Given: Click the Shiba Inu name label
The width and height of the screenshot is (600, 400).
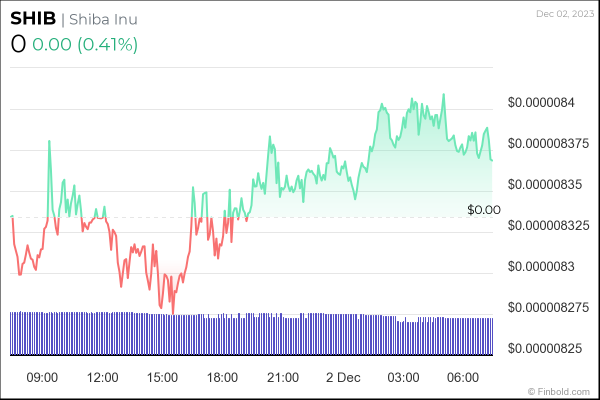Looking at the screenshot, I should click(104, 20).
